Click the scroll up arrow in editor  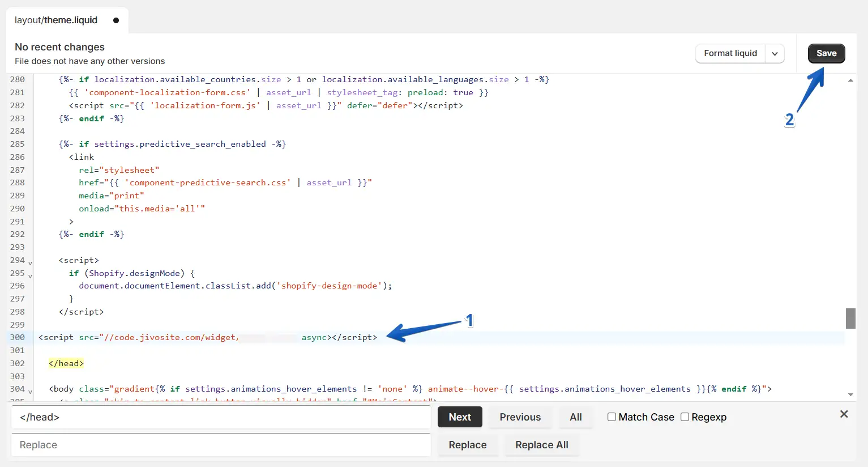(850, 80)
